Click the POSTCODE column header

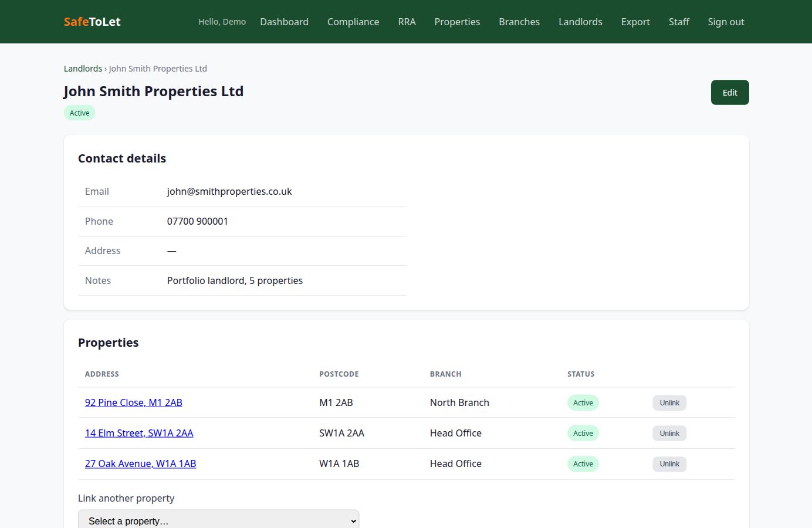pos(339,374)
